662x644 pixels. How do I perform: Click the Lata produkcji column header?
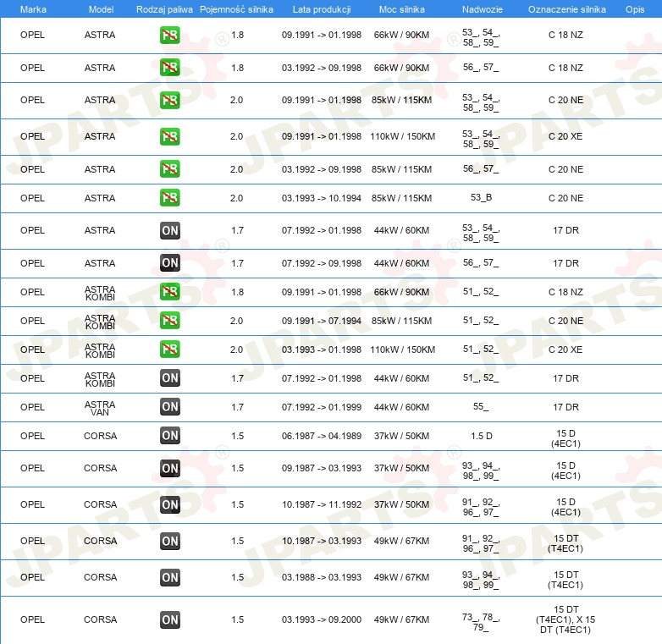click(322, 9)
